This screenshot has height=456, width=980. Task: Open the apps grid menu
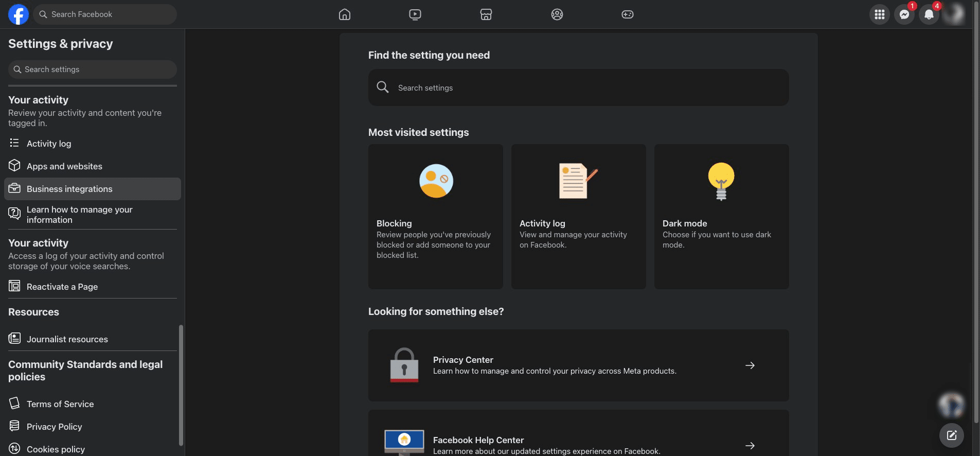[x=880, y=14]
